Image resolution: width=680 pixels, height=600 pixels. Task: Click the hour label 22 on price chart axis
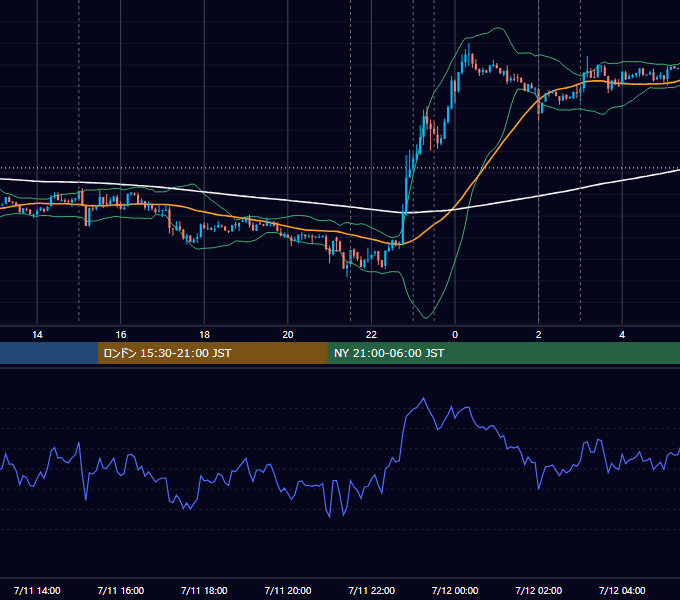371,335
